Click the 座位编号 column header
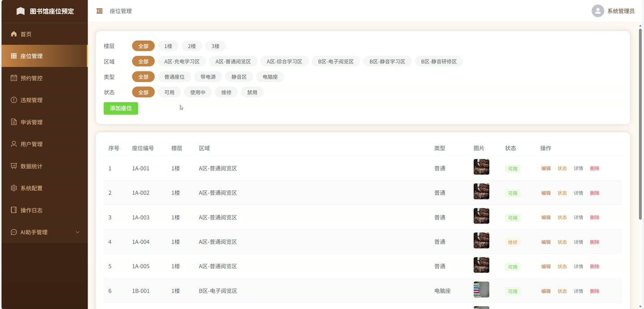644x309 pixels. [143, 148]
